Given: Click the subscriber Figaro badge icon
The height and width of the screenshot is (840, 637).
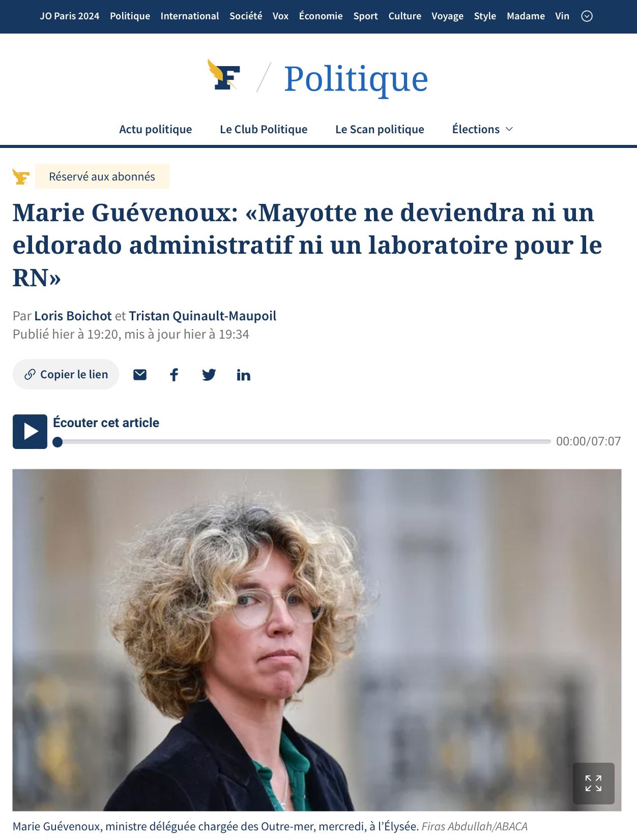Looking at the screenshot, I should point(21,176).
